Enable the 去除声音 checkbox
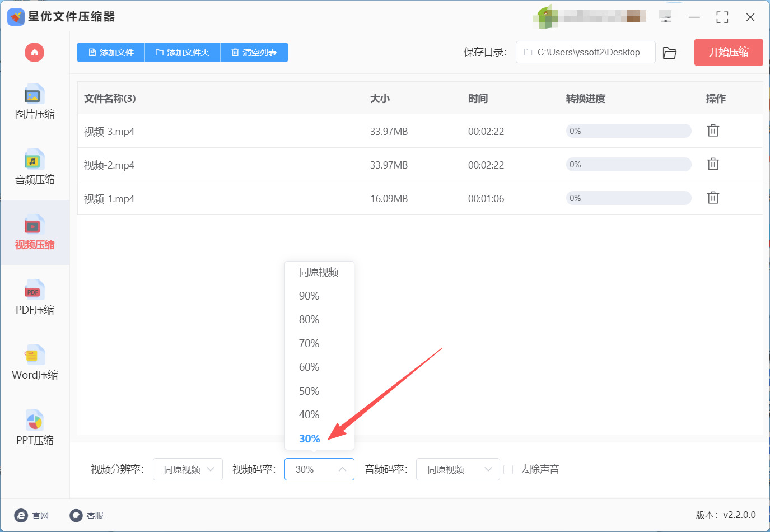770x532 pixels. (x=508, y=470)
